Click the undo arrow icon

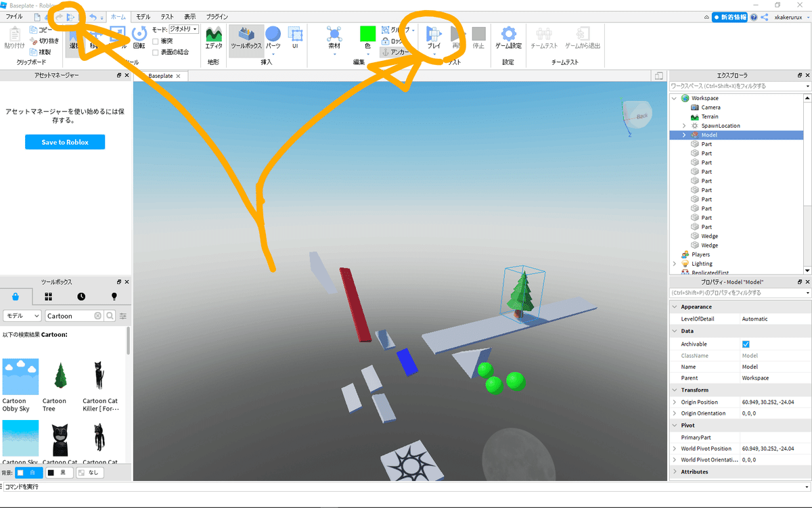[x=92, y=16]
